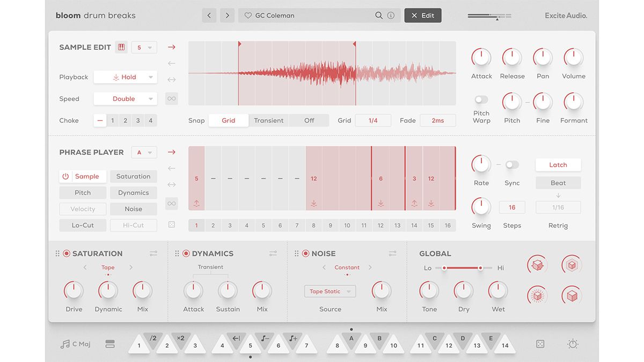Click the output level meter at top
The image size is (644, 362).
tap(489, 17)
